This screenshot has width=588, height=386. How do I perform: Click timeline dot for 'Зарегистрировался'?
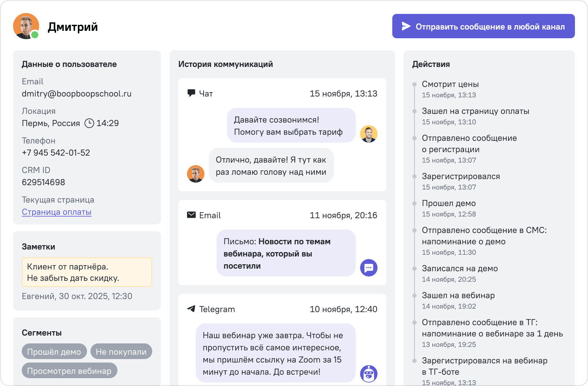414,176
